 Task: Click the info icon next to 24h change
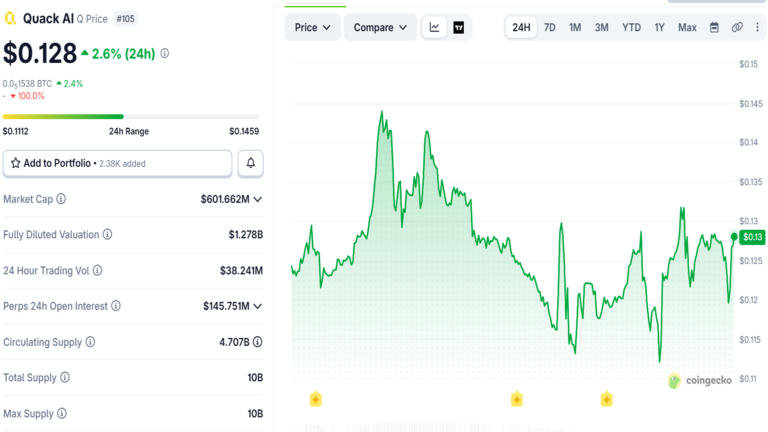point(165,53)
